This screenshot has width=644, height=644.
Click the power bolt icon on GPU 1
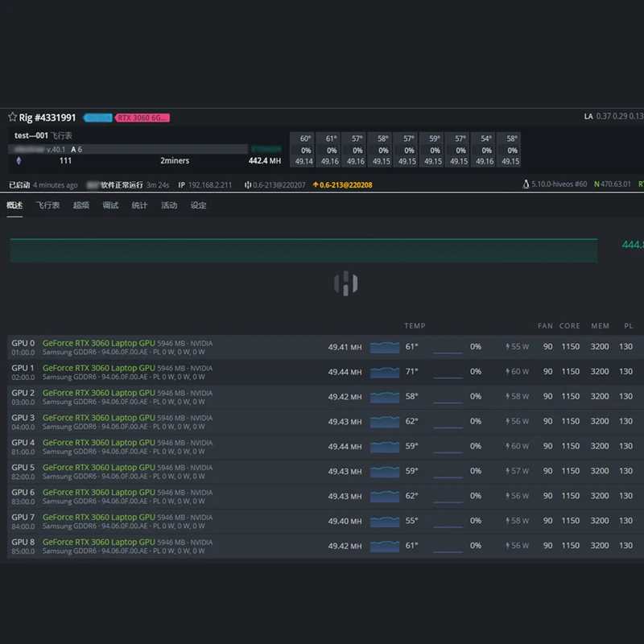pos(508,372)
